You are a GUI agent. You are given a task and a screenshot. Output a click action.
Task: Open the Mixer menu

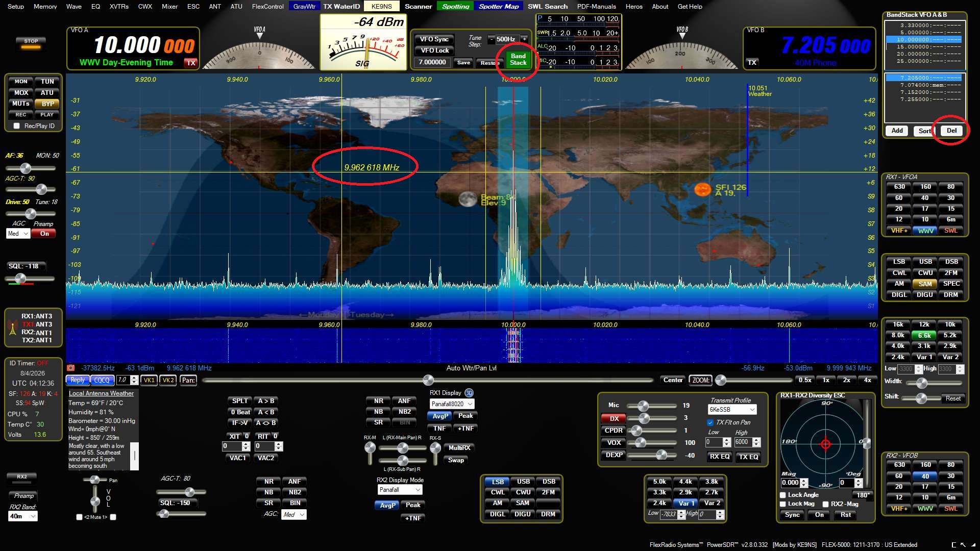169,7
